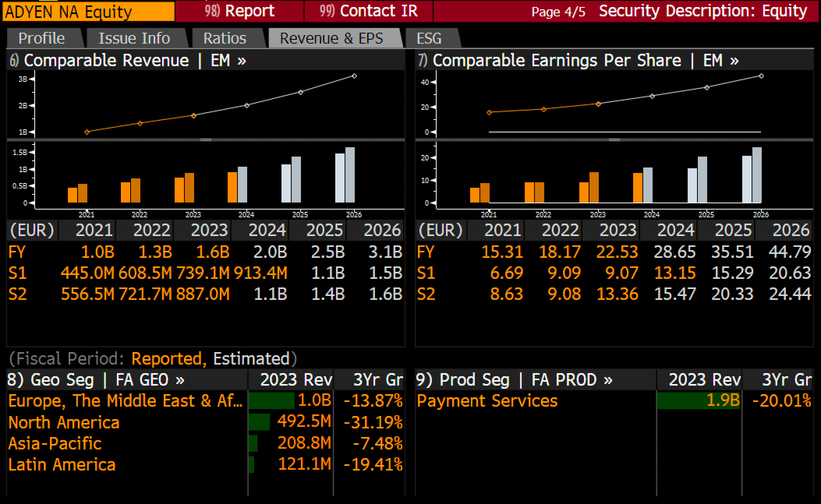The height and width of the screenshot is (504, 821).
Task: Click the -20.01% product growth value
Action: tap(782, 401)
